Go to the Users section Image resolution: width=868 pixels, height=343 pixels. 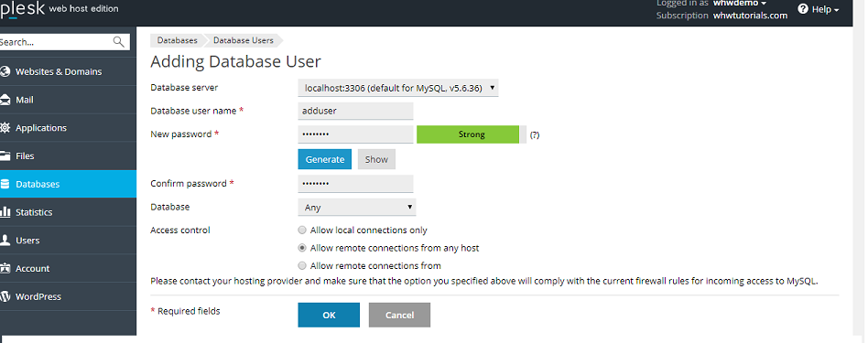pyautogui.click(x=27, y=240)
